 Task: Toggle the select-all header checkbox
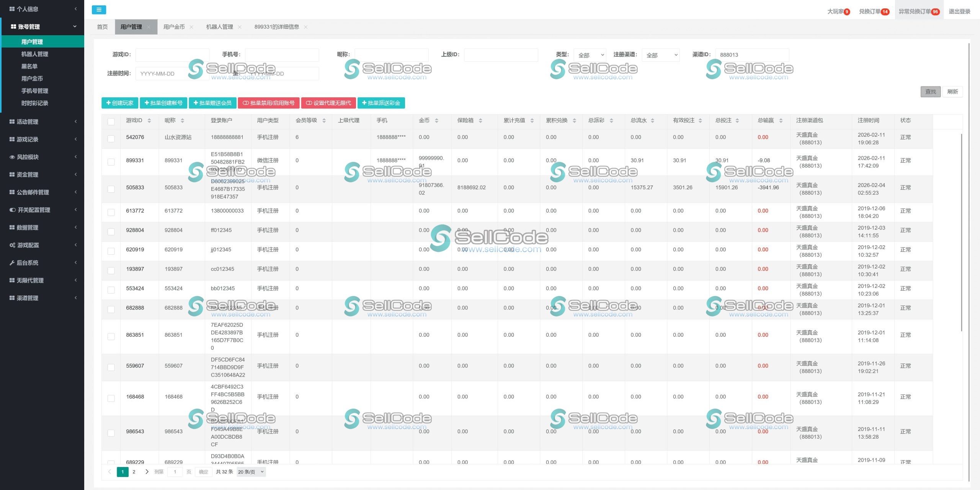pyautogui.click(x=111, y=121)
